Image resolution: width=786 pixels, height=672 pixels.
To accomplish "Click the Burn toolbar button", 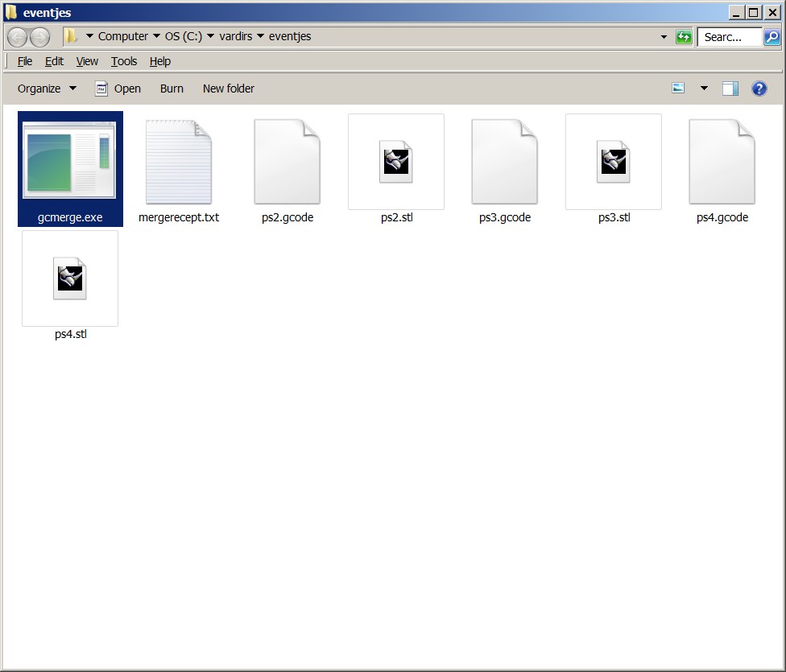I will (172, 89).
